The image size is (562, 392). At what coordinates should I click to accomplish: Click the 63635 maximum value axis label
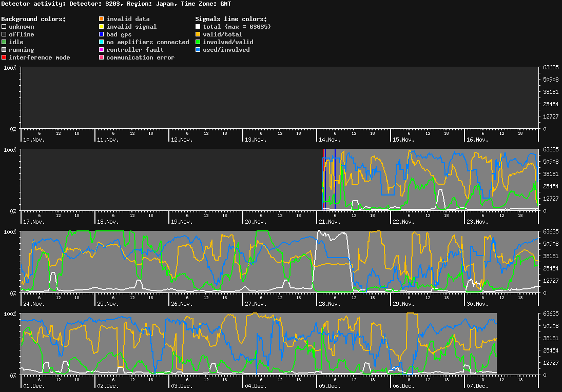pyautogui.click(x=550, y=67)
